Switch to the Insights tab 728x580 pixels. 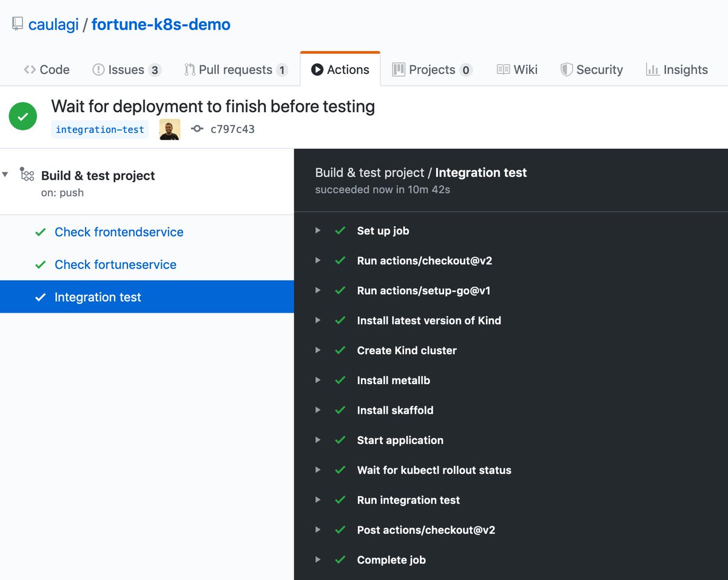676,70
